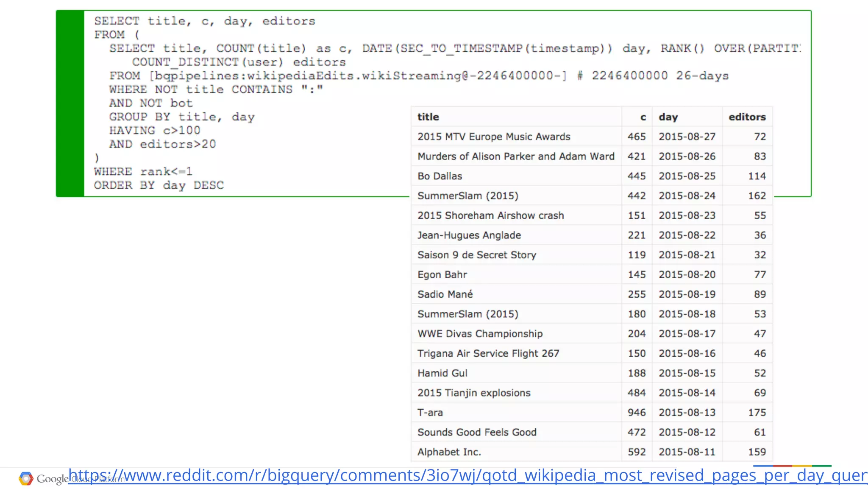Click the editors value 114 for Bo Dallas
The width and height of the screenshot is (868, 489).
tap(757, 176)
